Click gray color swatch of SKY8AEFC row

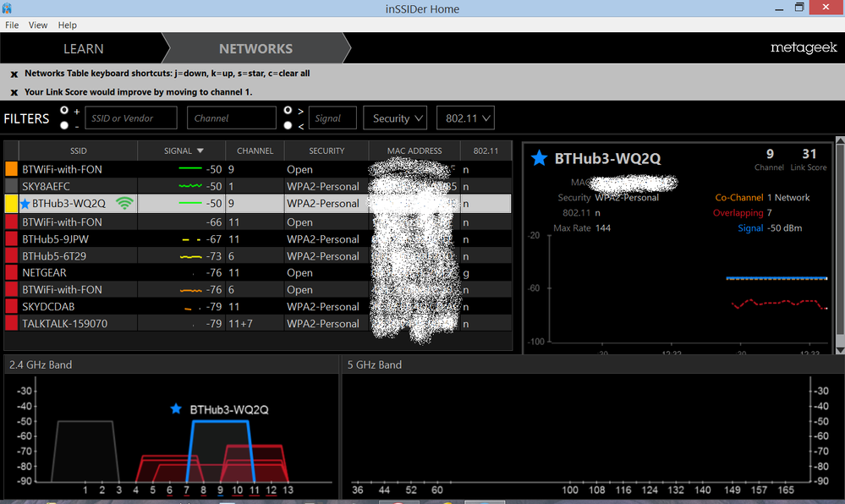11,187
